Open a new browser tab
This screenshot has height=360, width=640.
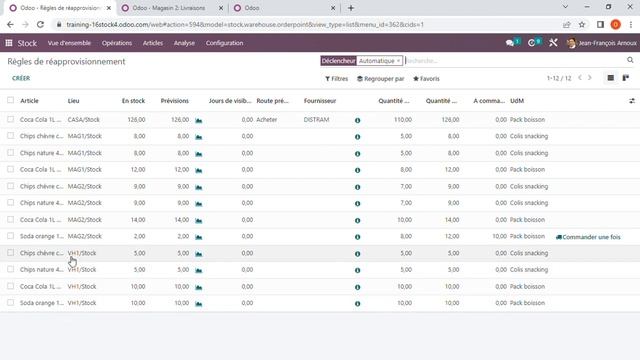351,8
